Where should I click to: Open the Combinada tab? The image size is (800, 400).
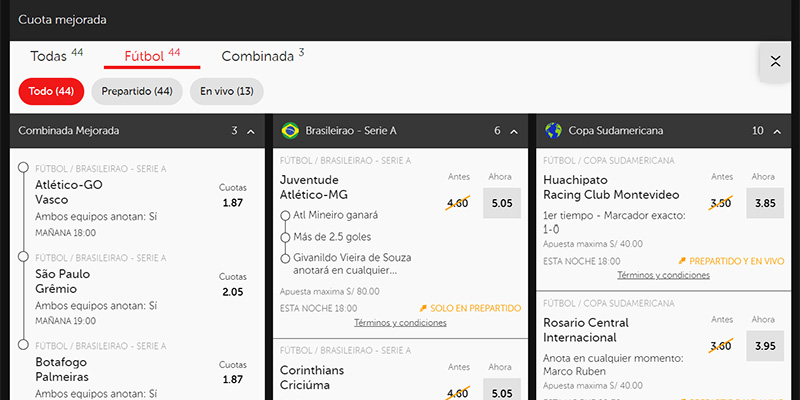(263, 56)
